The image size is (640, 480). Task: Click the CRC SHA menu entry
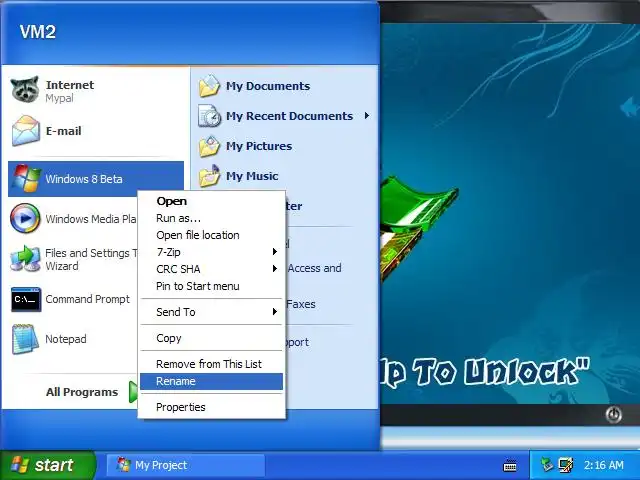pyautogui.click(x=211, y=269)
